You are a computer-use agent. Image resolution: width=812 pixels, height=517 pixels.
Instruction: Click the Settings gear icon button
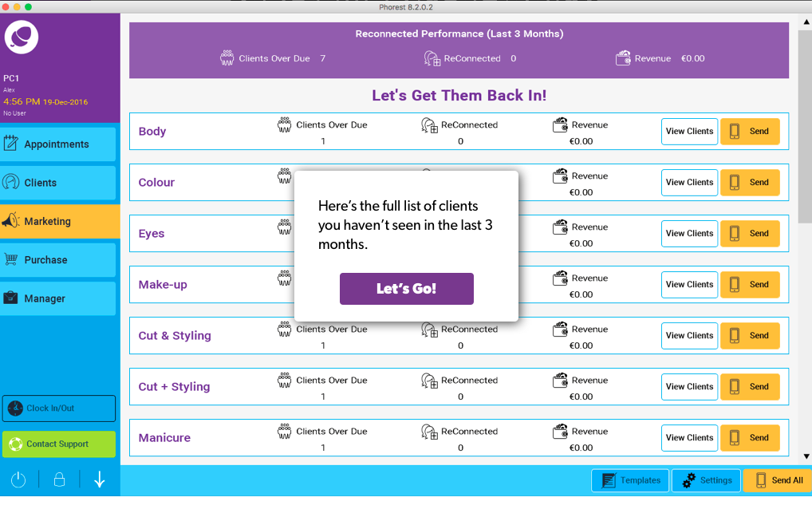[706, 480]
